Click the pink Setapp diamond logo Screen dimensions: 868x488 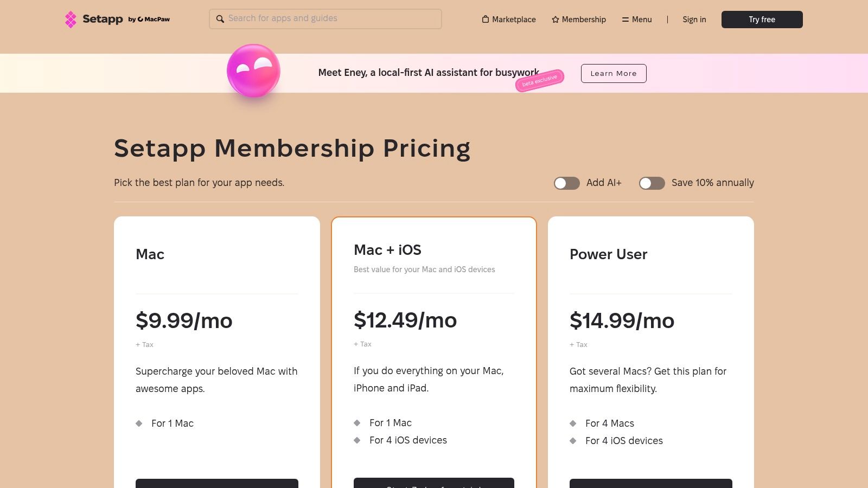click(x=71, y=19)
